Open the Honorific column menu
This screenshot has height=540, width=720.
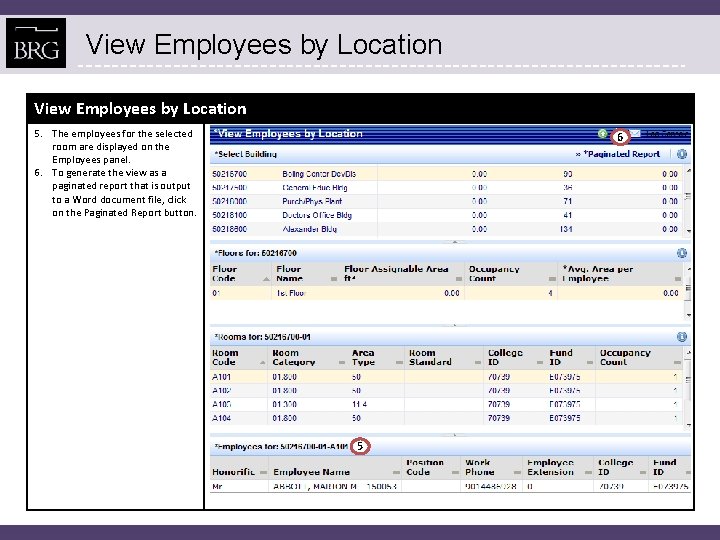(x=263, y=472)
